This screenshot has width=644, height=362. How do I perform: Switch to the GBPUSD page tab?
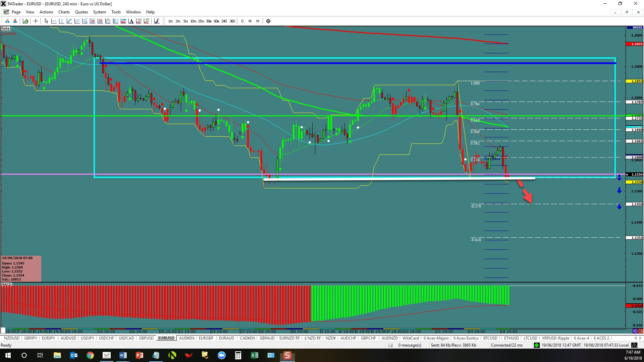click(x=146, y=338)
